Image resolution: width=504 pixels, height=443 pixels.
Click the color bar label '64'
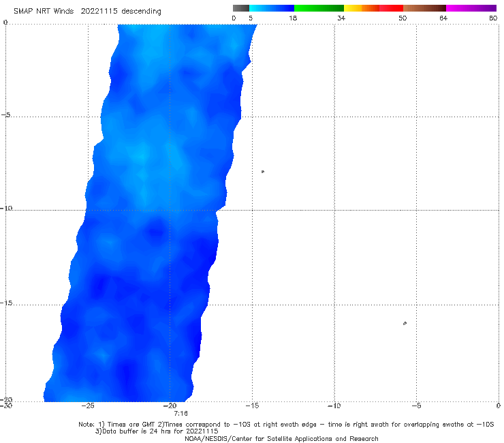tap(443, 18)
